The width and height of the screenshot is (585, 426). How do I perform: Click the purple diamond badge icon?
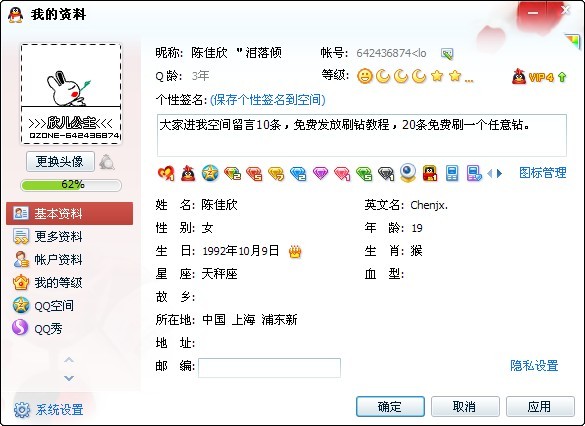(320, 173)
